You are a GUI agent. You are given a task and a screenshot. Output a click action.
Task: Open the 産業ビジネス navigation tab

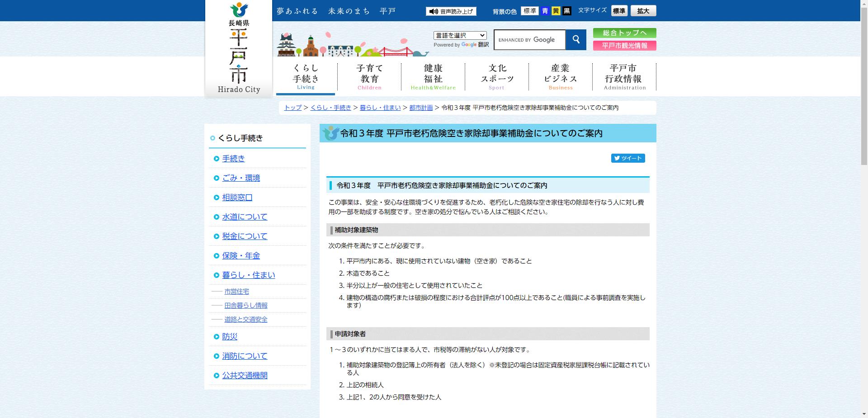tap(560, 76)
